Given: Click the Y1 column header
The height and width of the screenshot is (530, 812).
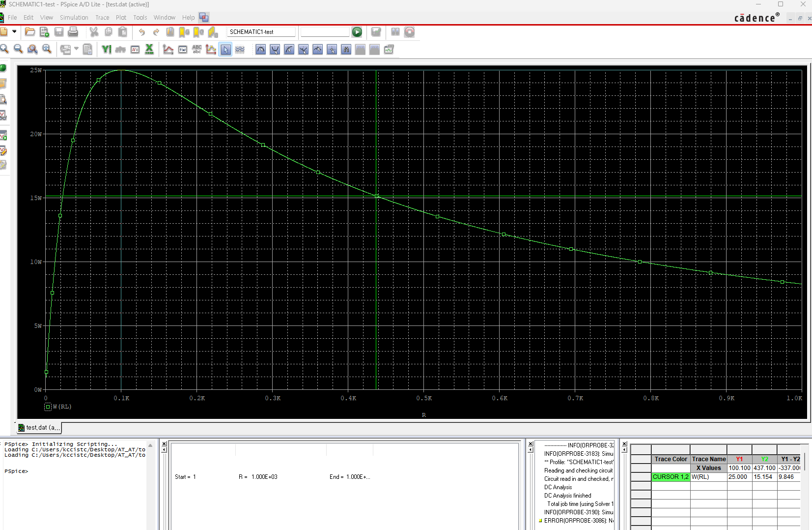Looking at the screenshot, I should [x=739, y=459].
